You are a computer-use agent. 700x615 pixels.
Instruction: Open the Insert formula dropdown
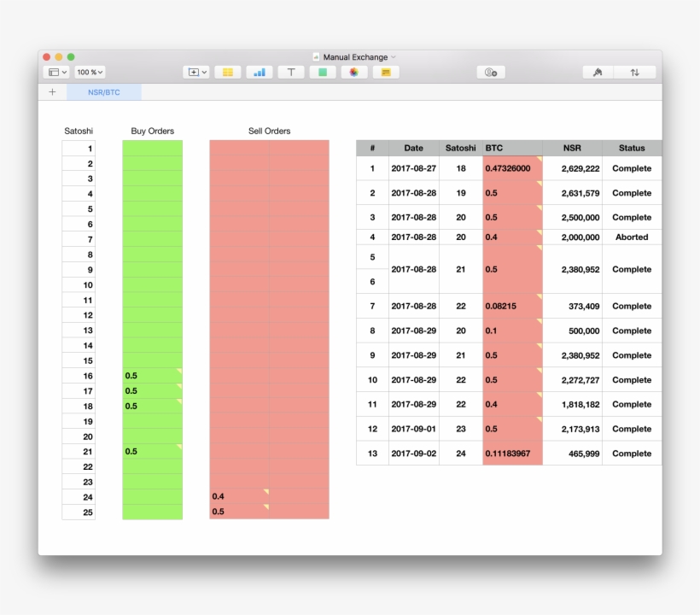pyautogui.click(x=195, y=73)
